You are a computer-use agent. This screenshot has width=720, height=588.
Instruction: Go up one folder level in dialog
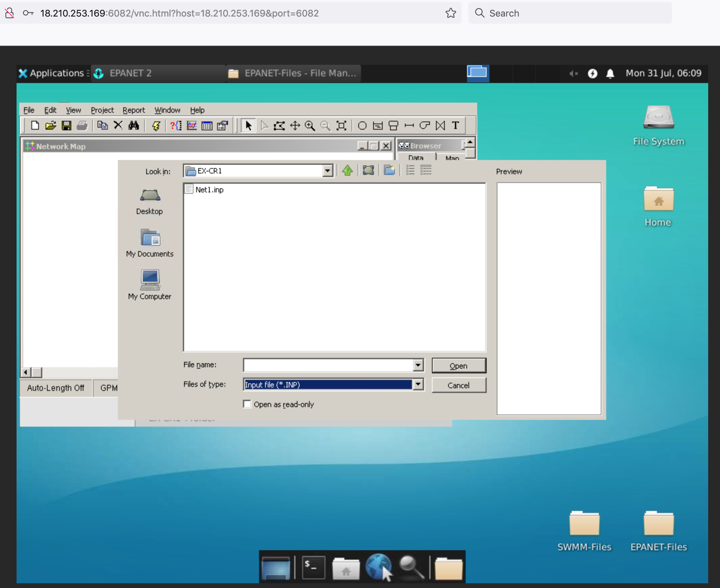tap(347, 170)
